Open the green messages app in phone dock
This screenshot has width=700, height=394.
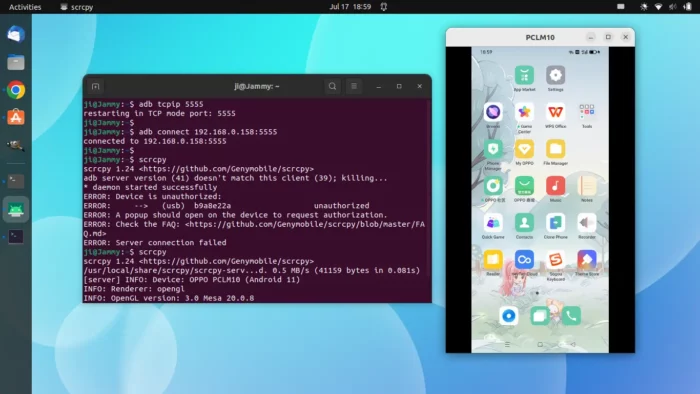(x=540, y=316)
